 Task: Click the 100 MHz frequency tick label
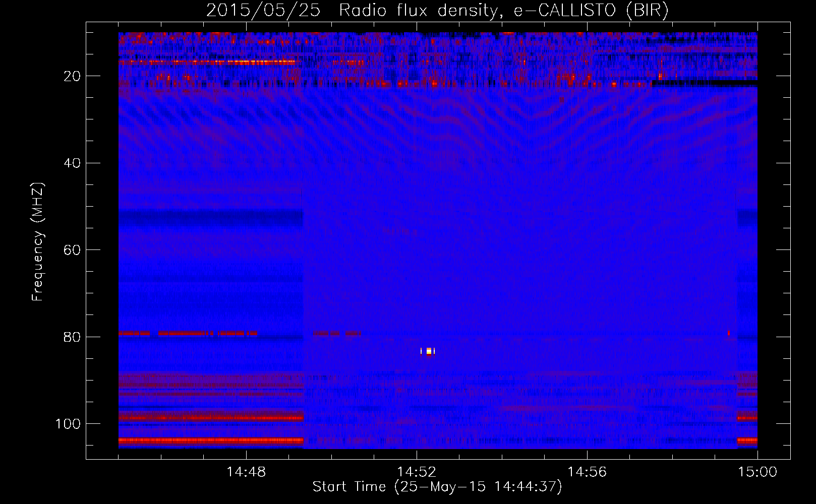click(68, 424)
